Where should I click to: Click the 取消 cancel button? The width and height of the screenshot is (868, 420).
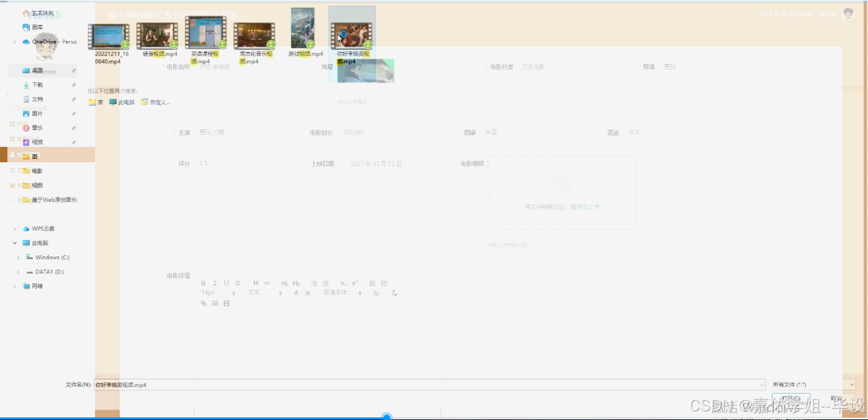click(x=837, y=398)
